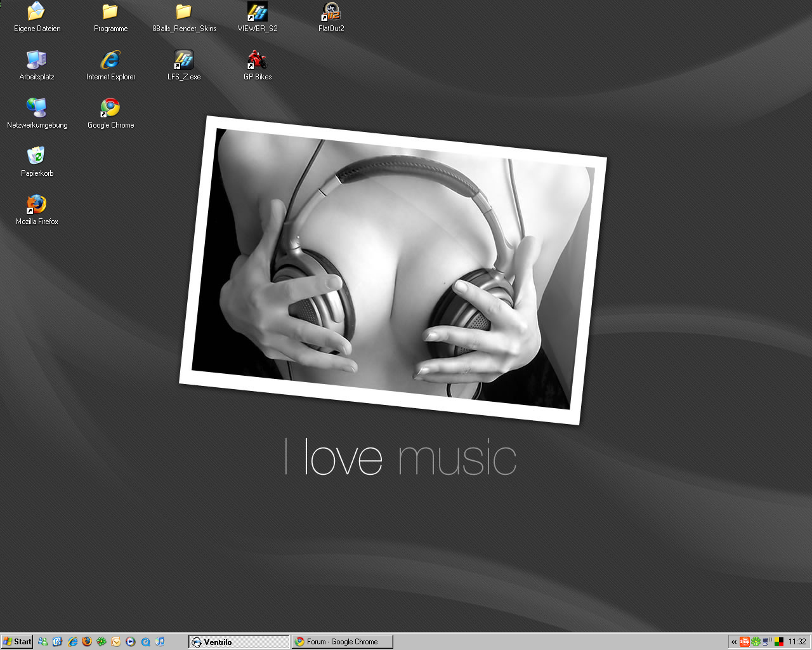
Task: Launch iTunes from the quick launch bar
Action: click(160, 642)
